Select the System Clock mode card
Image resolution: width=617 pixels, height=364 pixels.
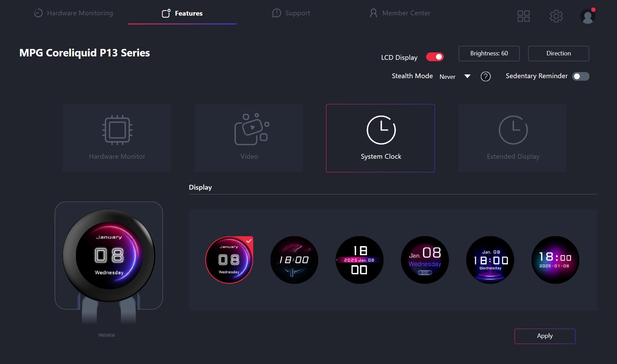[380, 138]
